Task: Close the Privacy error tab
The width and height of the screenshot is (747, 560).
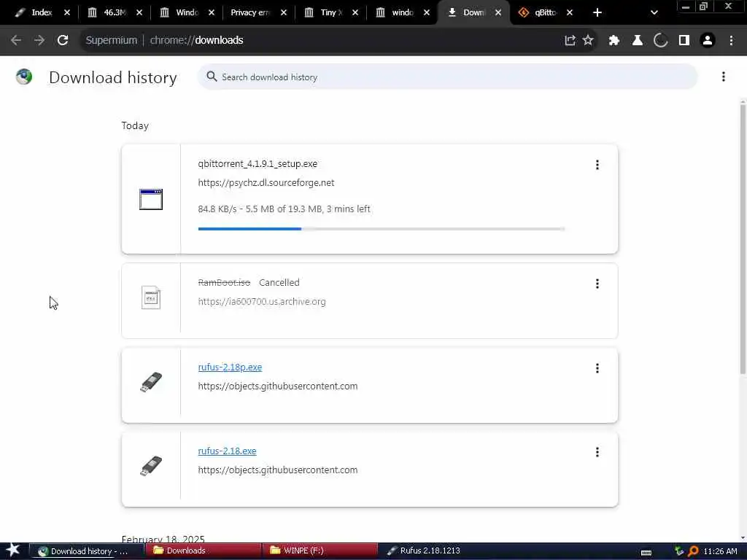Action: point(284,13)
